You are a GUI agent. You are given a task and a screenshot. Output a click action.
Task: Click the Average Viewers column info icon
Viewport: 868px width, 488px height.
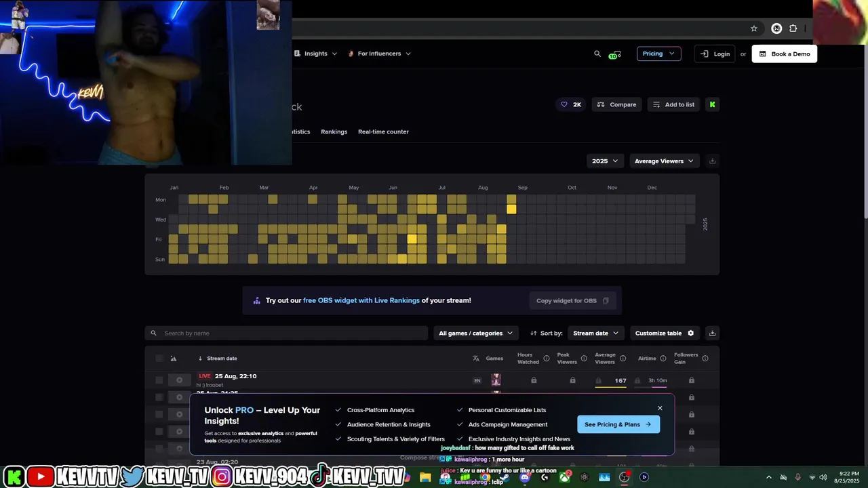pyautogui.click(x=623, y=359)
